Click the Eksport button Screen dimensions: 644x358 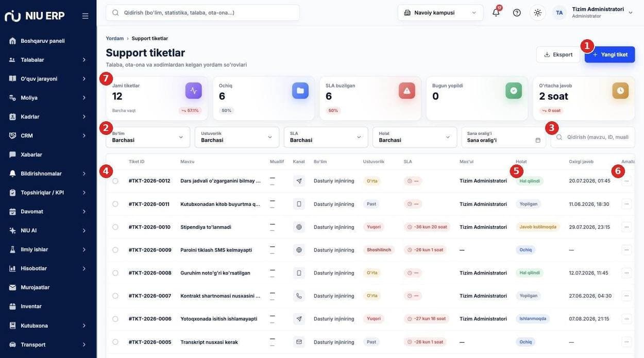pyautogui.click(x=558, y=55)
